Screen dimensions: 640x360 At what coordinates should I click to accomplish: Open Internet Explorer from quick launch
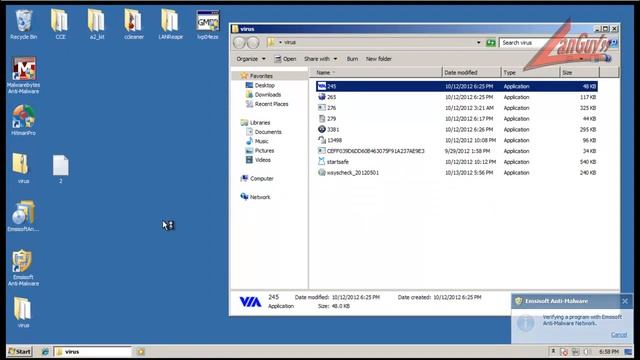(x=45, y=351)
